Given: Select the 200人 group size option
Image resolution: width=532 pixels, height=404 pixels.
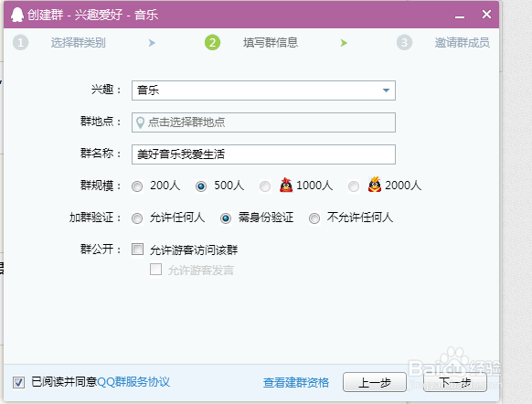Looking at the screenshot, I should (x=137, y=186).
